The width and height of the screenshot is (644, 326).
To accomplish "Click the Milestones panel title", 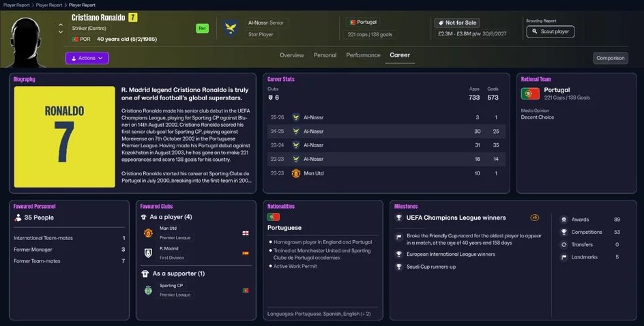I will point(406,207).
